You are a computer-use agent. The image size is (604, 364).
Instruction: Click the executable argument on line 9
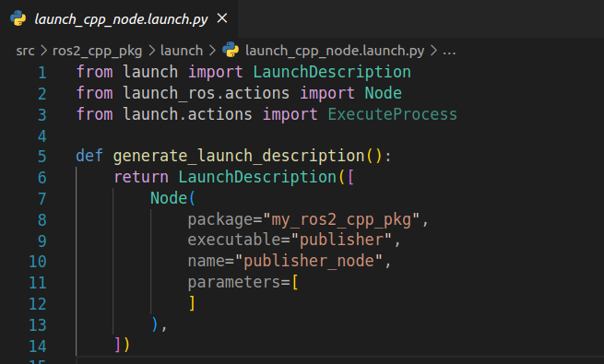(x=234, y=241)
